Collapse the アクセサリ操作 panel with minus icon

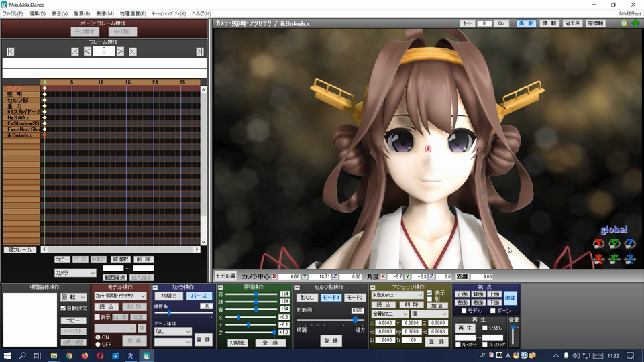coord(372,288)
